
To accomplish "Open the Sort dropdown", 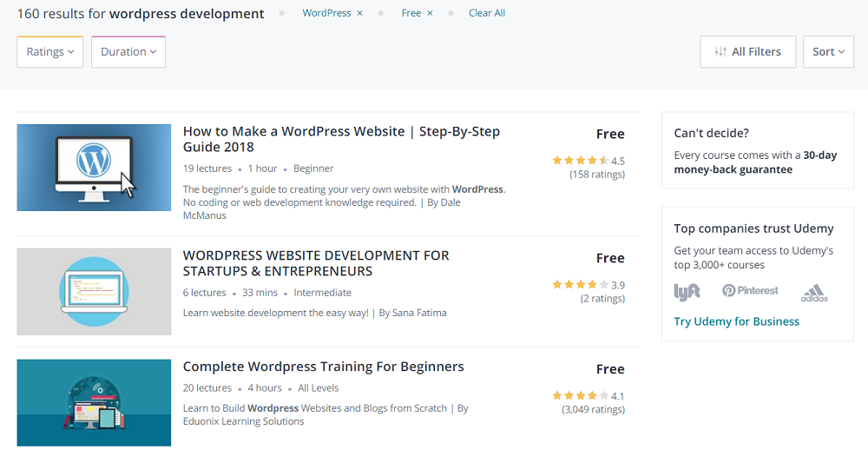I will 828,52.
